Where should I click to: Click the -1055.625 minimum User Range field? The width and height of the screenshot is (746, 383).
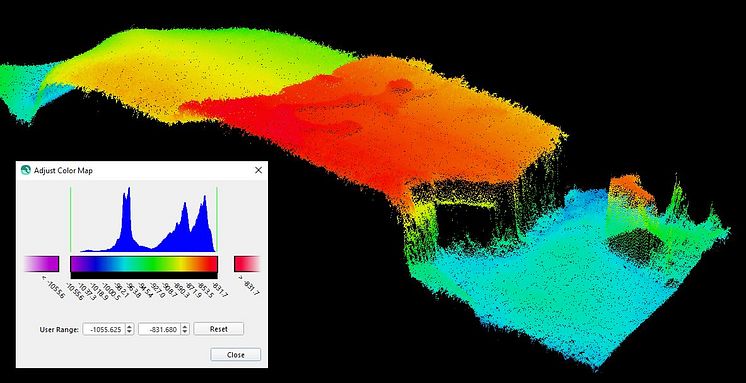[x=104, y=329]
